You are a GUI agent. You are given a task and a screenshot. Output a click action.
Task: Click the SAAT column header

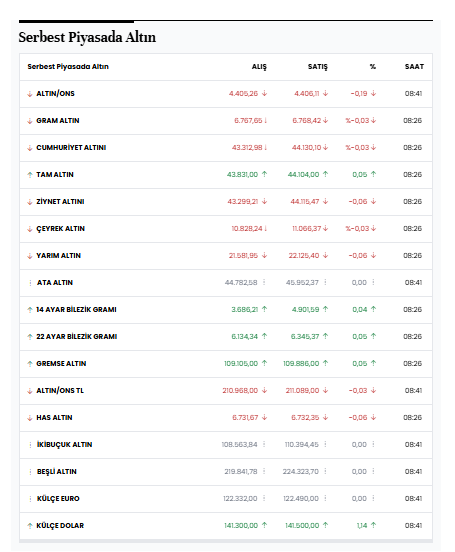point(414,67)
